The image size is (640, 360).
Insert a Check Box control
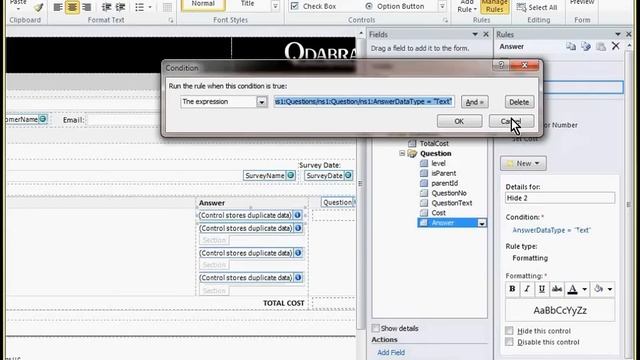point(313,6)
